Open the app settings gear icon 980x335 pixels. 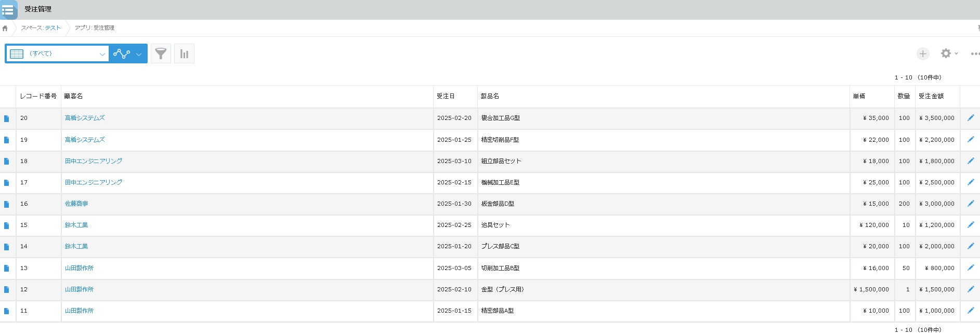946,53
